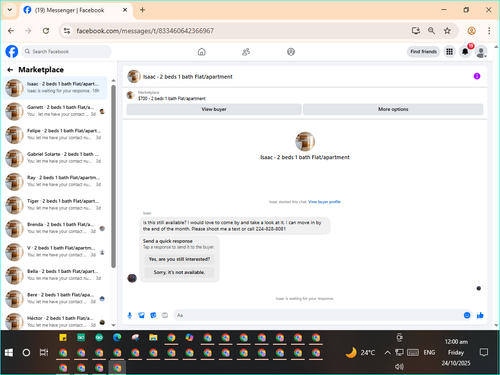Open Microsoft Edge from taskbar

(117, 338)
